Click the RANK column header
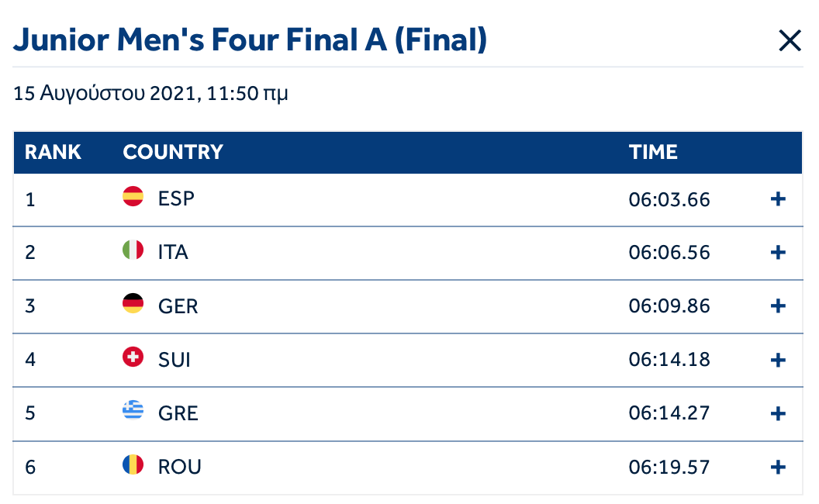This screenshot has width=819, height=504. pyautogui.click(x=53, y=152)
